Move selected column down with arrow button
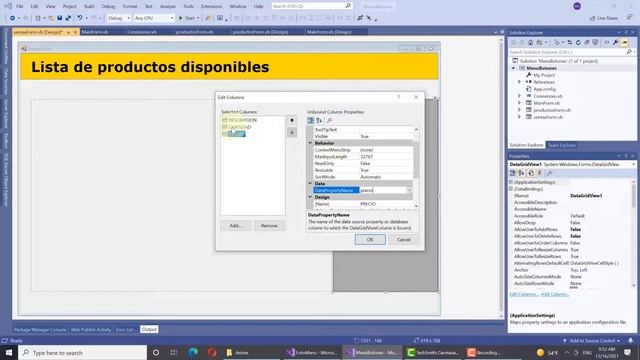Viewport: 640px width, 360px height. (x=292, y=133)
